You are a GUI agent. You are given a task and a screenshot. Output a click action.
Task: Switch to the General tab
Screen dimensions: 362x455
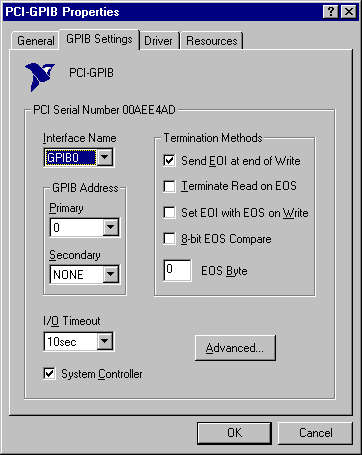(35, 41)
